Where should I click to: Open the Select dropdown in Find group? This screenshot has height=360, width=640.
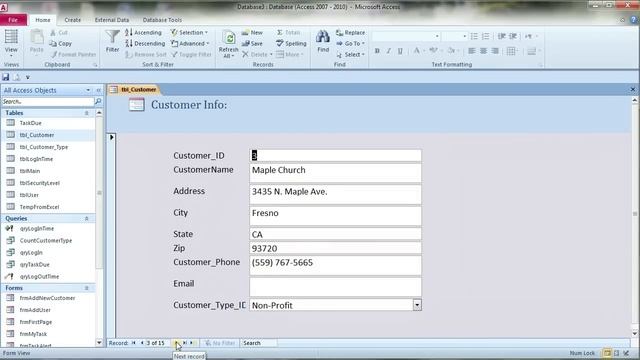350,54
